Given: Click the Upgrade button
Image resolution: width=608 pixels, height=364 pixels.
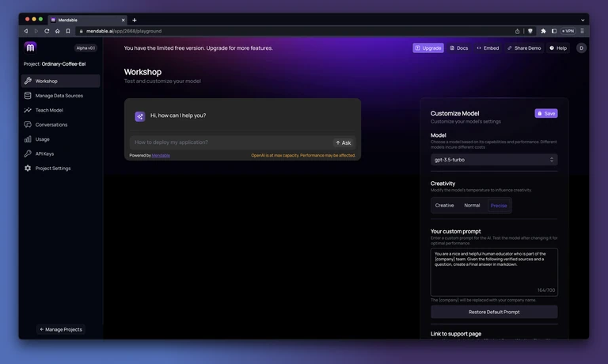Looking at the screenshot, I should point(428,48).
